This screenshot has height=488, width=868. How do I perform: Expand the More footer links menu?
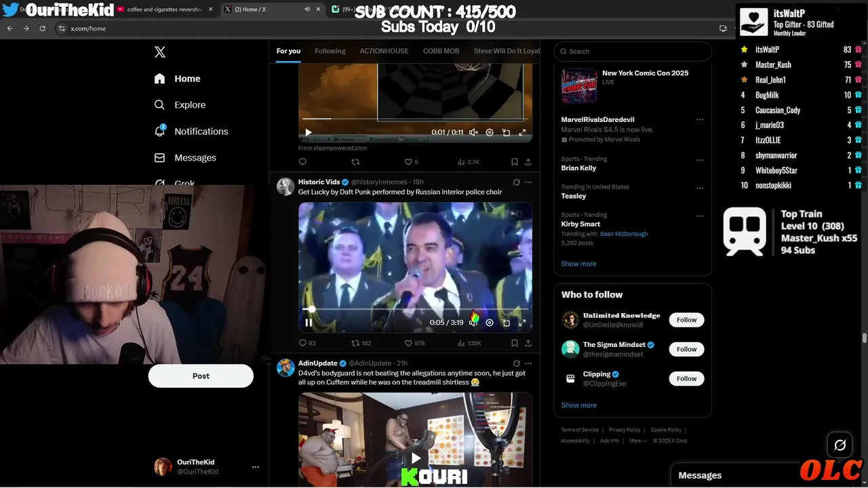(637, 441)
